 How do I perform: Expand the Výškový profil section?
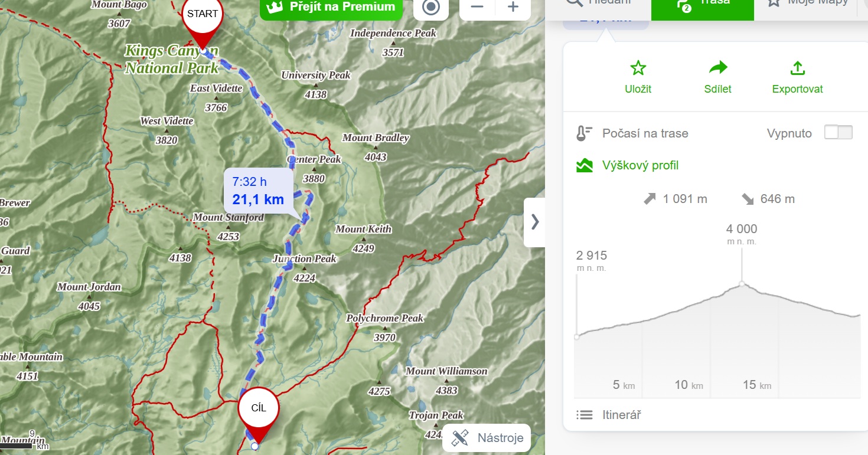click(640, 165)
